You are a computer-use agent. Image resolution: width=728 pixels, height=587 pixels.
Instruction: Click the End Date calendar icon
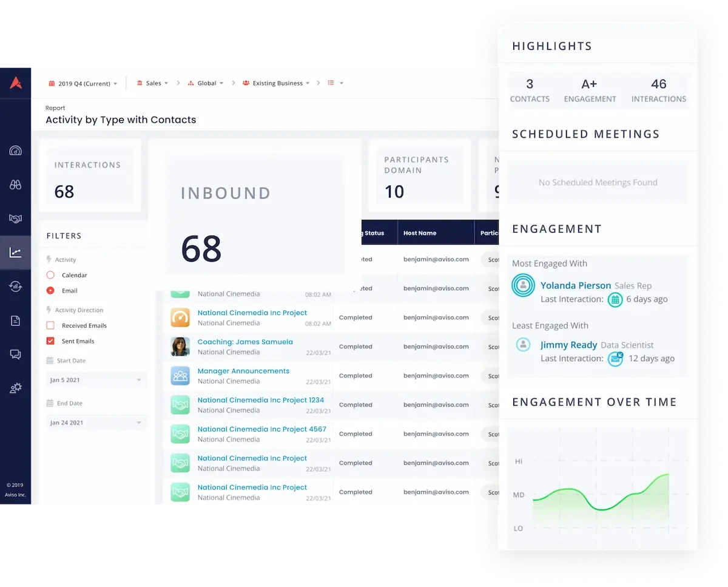point(50,403)
